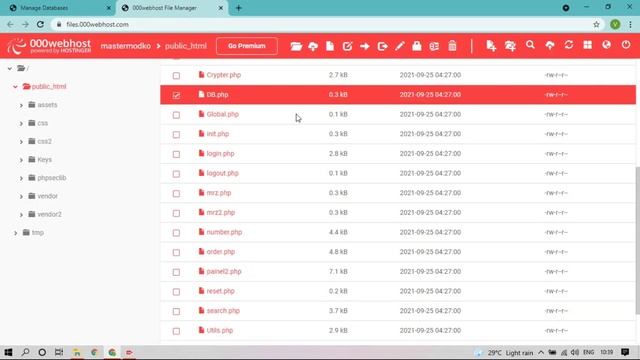The width and height of the screenshot is (640, 360).
Task: Click public_html in the breadcrumb
Action: [x=186, y=46]
